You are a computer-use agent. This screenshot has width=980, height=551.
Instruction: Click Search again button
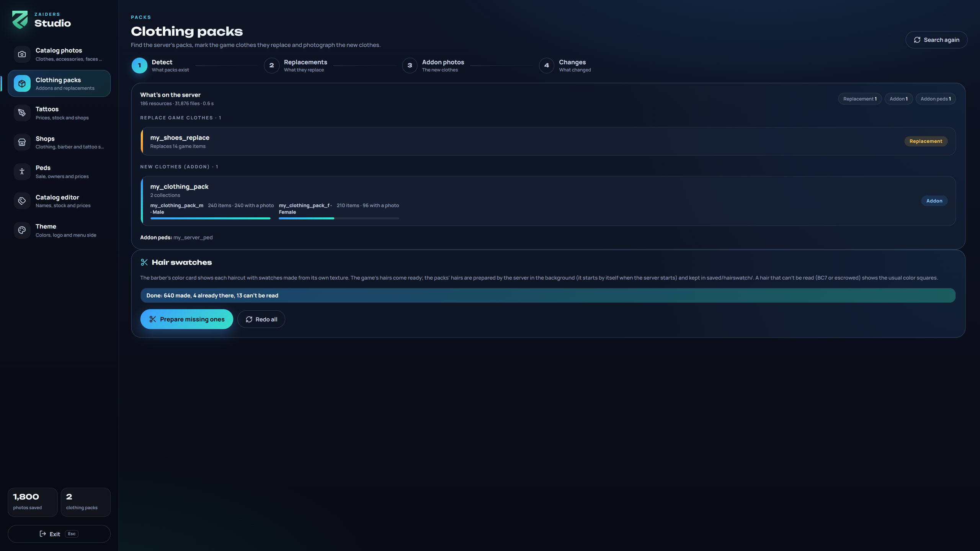(936, 40)
